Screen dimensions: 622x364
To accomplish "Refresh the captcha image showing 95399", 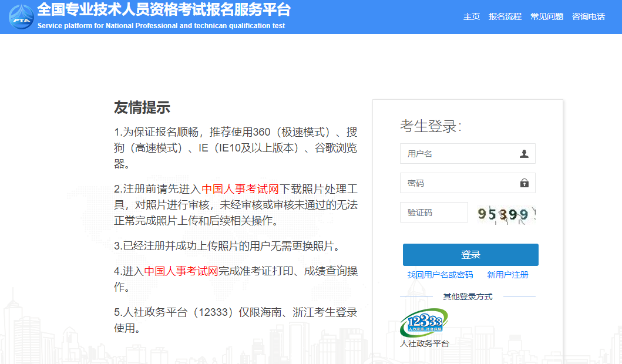I will tap(506, 213).
